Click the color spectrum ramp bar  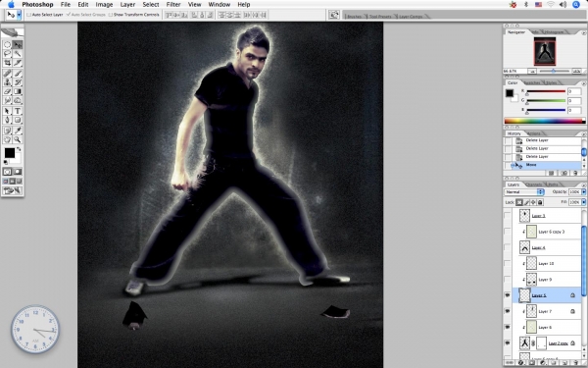(x=545, y=121)
